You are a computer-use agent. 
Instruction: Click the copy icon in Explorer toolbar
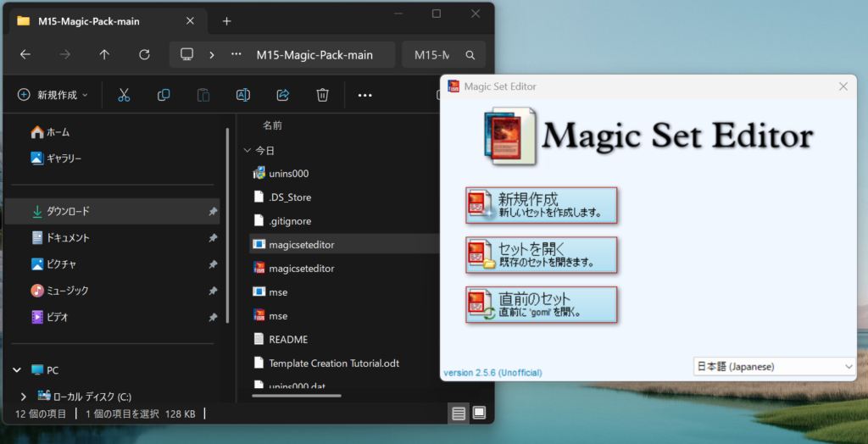tap(164, 95)
